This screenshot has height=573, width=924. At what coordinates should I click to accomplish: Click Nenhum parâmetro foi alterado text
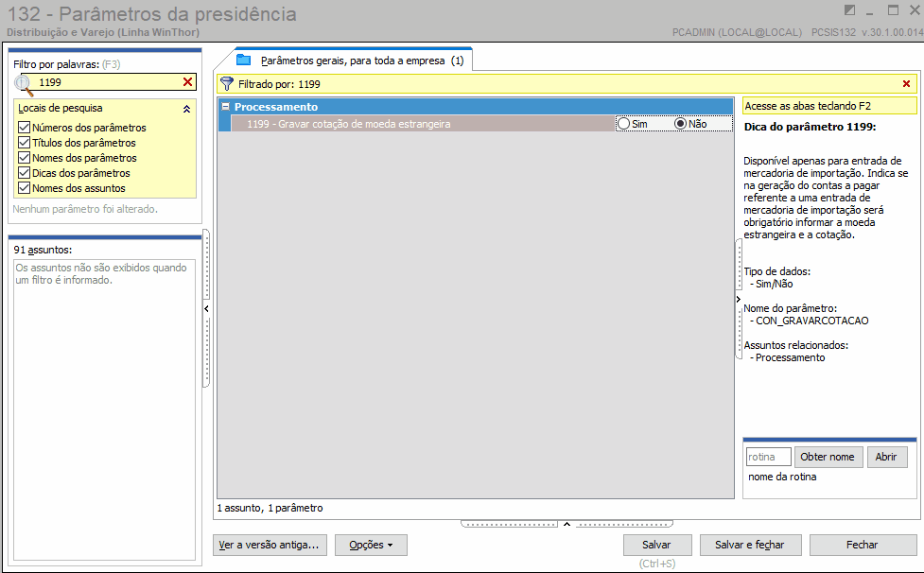85,209
